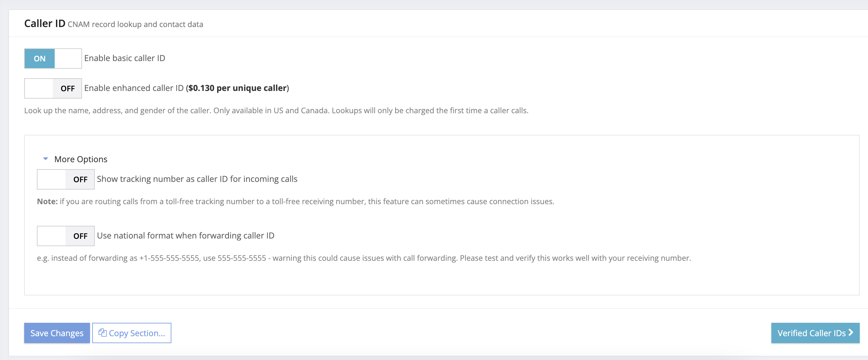Click the Caller ID section heading

(x=45, y=24)
